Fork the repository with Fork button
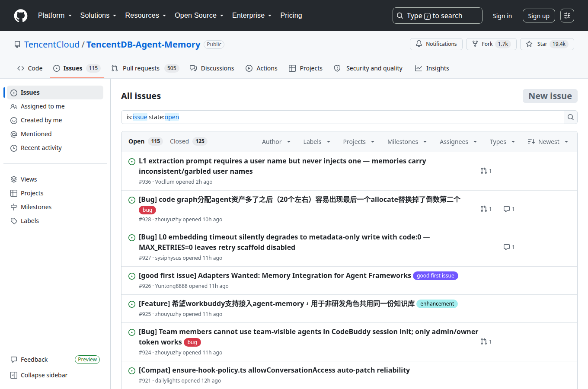The image size is (588, 389). point(491,44)
